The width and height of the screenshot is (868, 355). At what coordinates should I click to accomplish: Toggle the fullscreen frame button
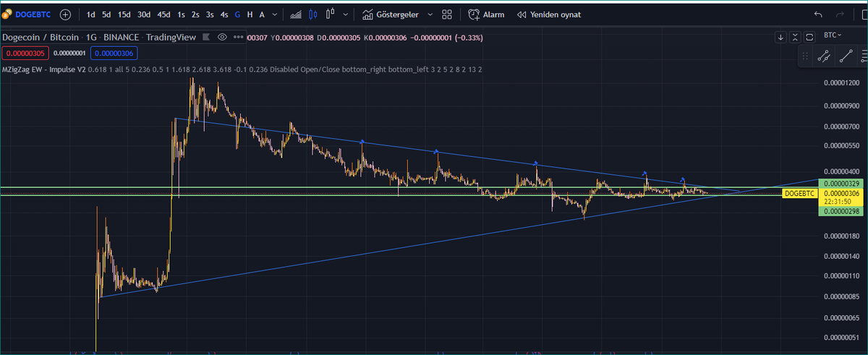(x=809, y=36)
